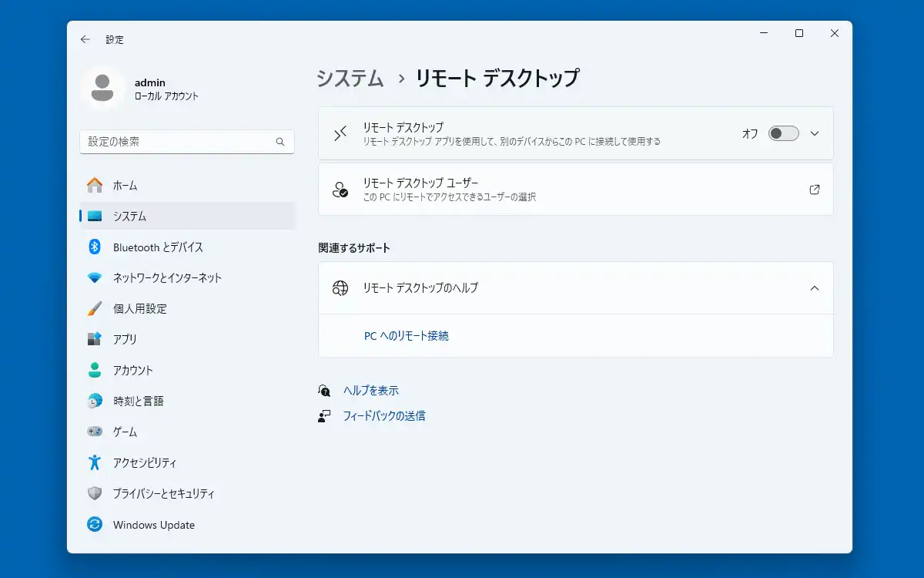Open external link icon for リモート デスクトップ ユーザー

pos(815,190)
